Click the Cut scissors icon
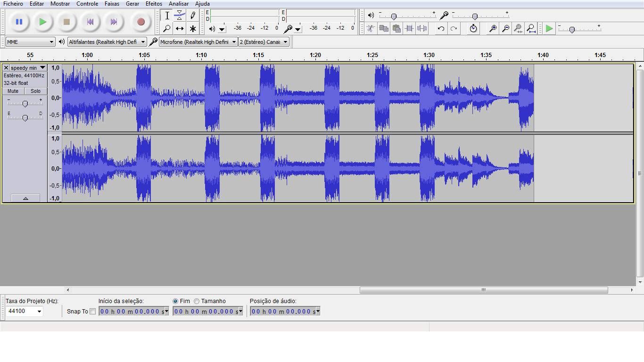The width and height of the screenshot is (644, 362). (371, 29)
